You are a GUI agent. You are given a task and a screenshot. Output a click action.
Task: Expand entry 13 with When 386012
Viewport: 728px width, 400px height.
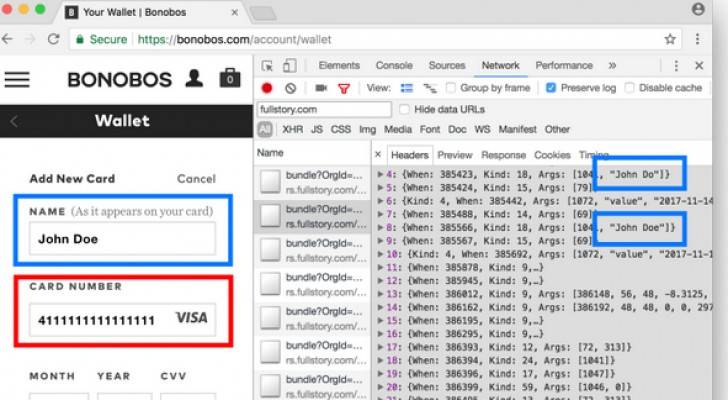pyautogui.click(x=380, y=294)
